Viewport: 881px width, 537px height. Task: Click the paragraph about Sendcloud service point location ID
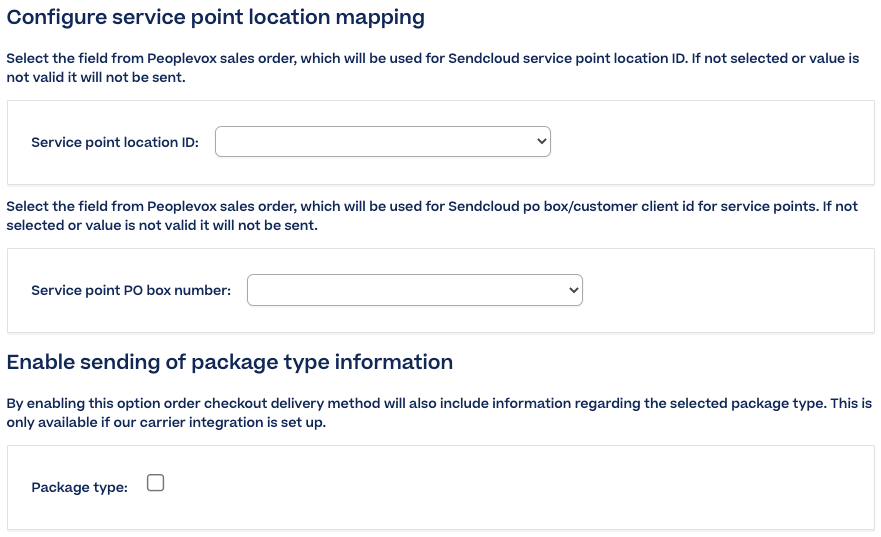point(433,68)
